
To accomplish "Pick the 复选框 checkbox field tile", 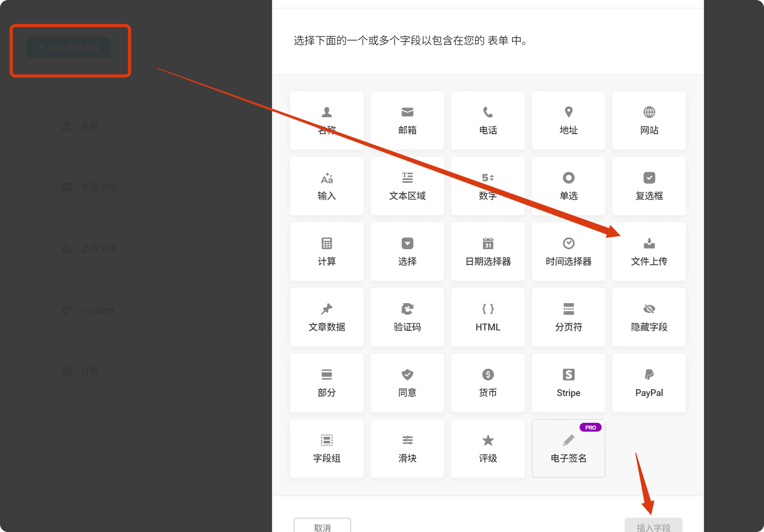I will pyautogui.click(x=649, y=186).
